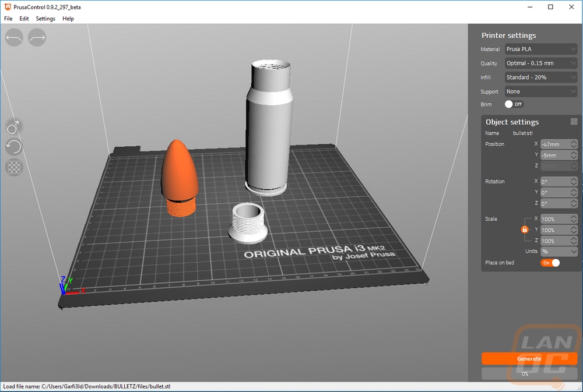
Task: Increase Scale X with the up arrow
Action: [x=574, y=217]
